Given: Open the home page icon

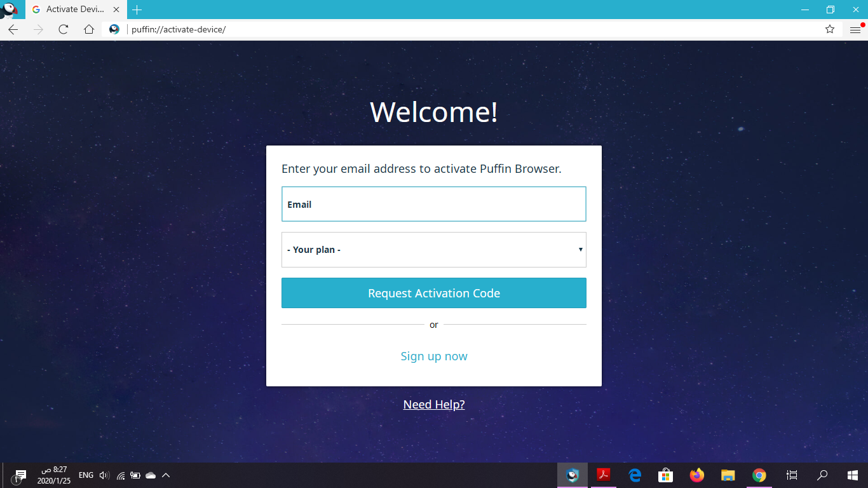Looking at the screenshot, I should tap(89, 29).
